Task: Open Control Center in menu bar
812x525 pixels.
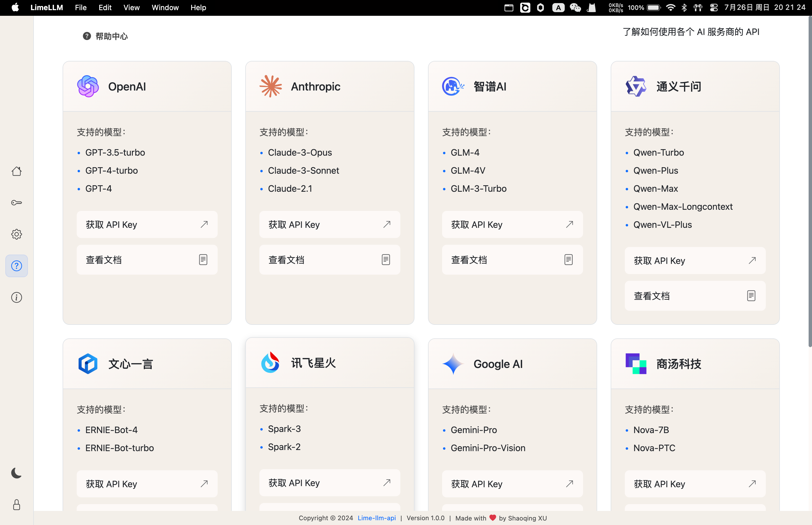Action: [714, 8]
